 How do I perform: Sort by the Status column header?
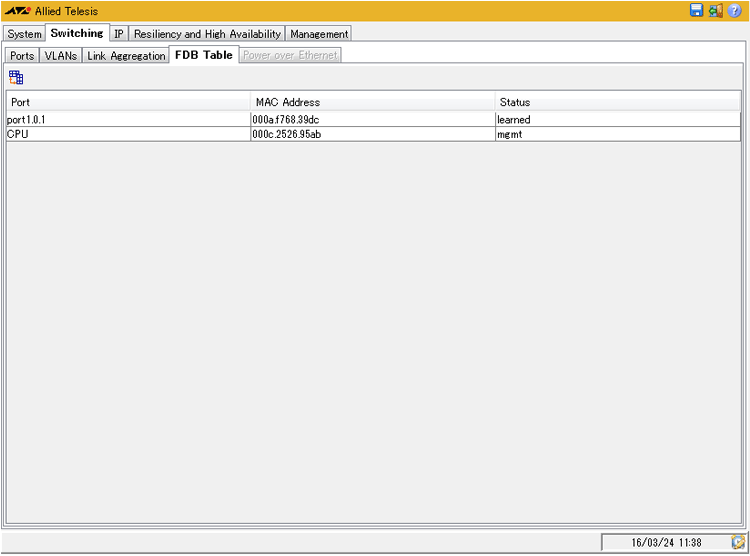618,102
